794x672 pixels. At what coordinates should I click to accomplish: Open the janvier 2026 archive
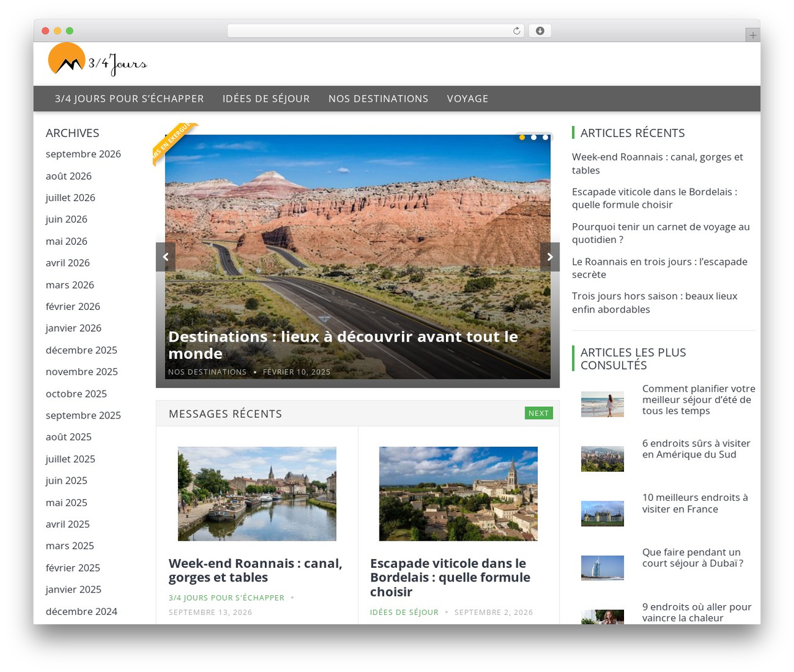[73, 328]
